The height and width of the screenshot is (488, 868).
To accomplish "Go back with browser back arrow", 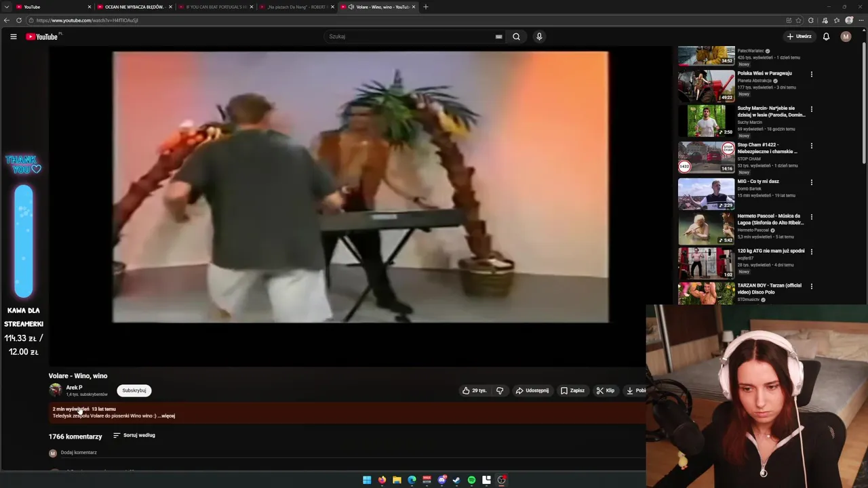I will point(7,20).
